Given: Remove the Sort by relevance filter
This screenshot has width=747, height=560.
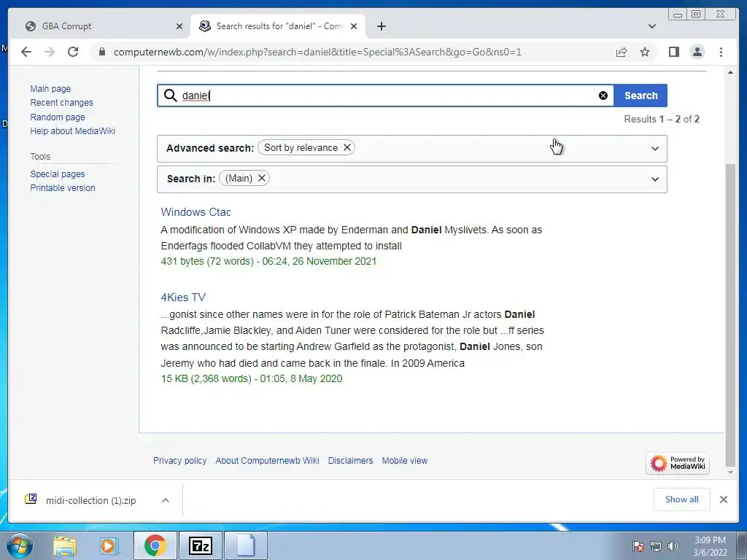Looking at the screenshot, I should pyautogui.click(x=347, y=147).
